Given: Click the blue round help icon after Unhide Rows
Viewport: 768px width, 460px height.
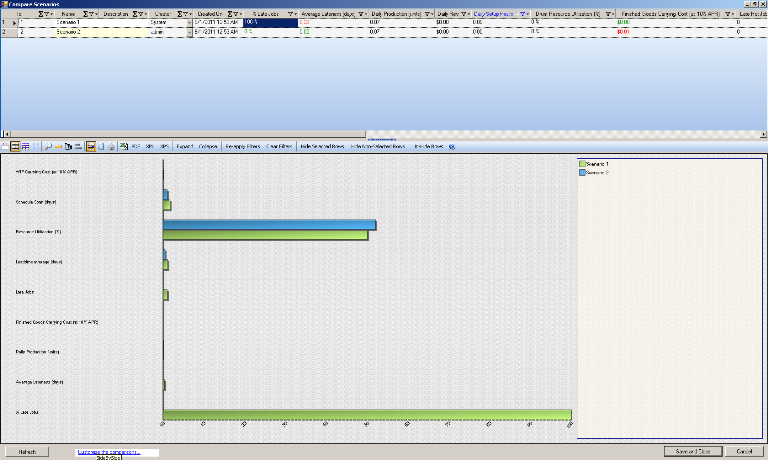Looking at the screenshot, I should pyautogui.click(x=452, y=146).
